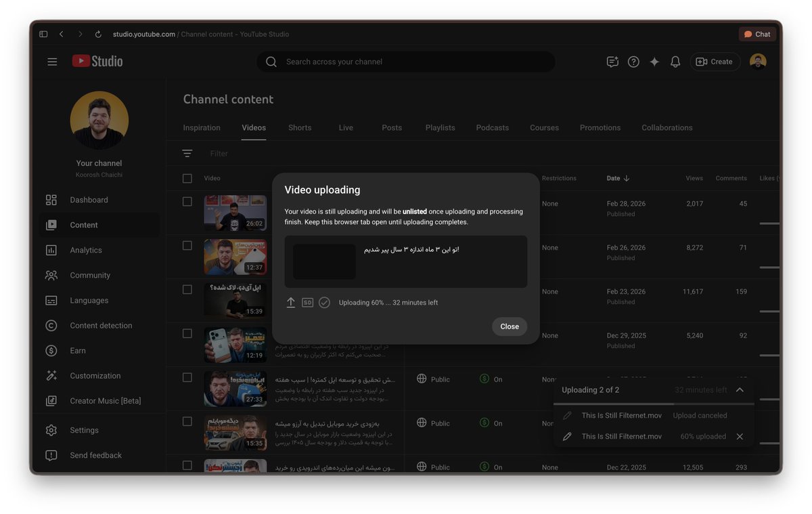The height and width of the screenshot is (514, 812).
Task: Click the filter lines icon
Action: 187,154
